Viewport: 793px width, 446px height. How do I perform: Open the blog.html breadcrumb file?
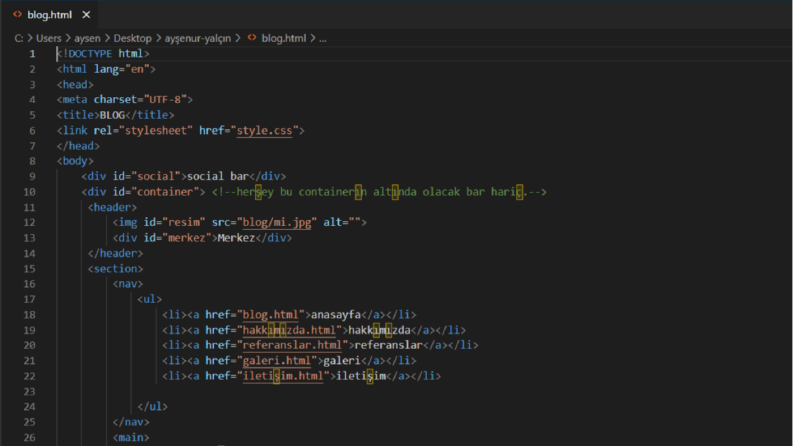pos(284,38)
